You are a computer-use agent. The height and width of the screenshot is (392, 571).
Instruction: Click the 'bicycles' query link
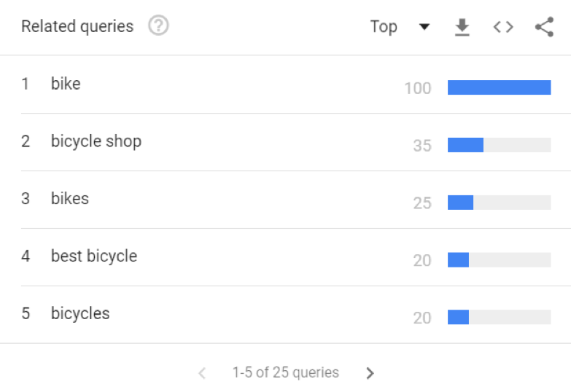pyautogui.click(x=80, y=314)
